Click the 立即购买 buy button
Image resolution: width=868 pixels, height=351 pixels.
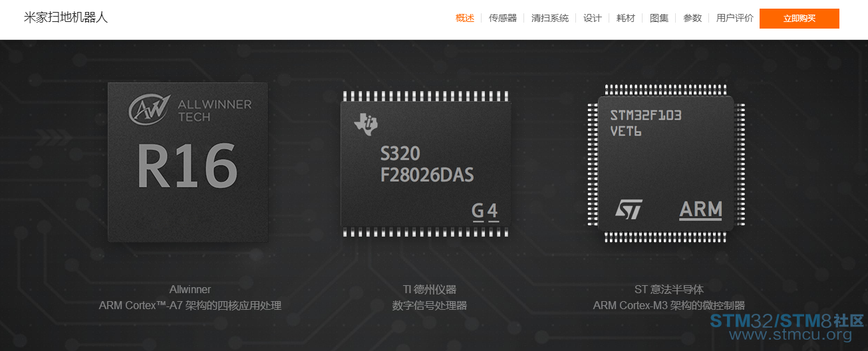[799, 19]
